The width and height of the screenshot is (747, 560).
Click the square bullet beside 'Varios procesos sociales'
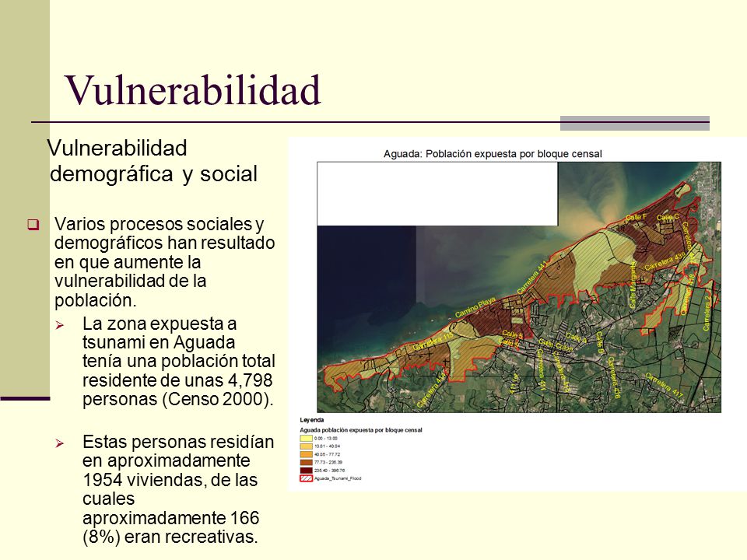(33, 225)
